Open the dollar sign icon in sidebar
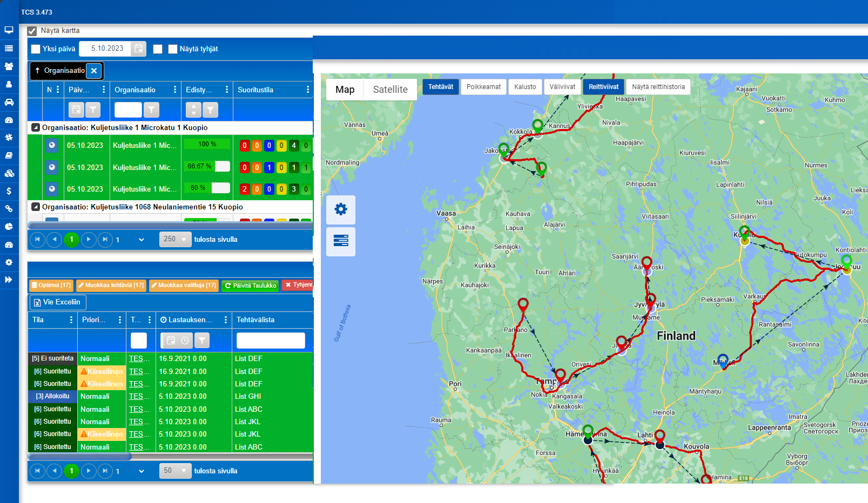Screen dimensions: 868x503 [9, 191]
